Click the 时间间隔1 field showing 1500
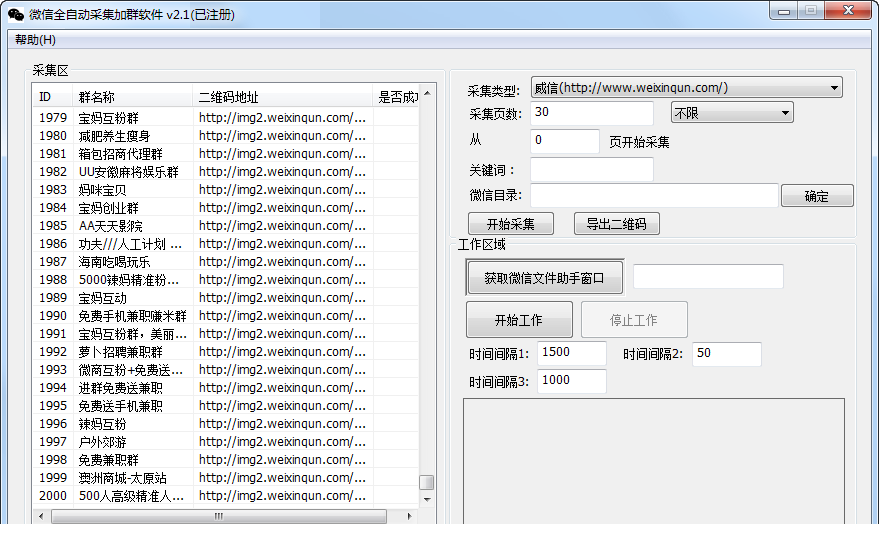The height and width of the screenshot is (547, 879). [x=571, y=353]
